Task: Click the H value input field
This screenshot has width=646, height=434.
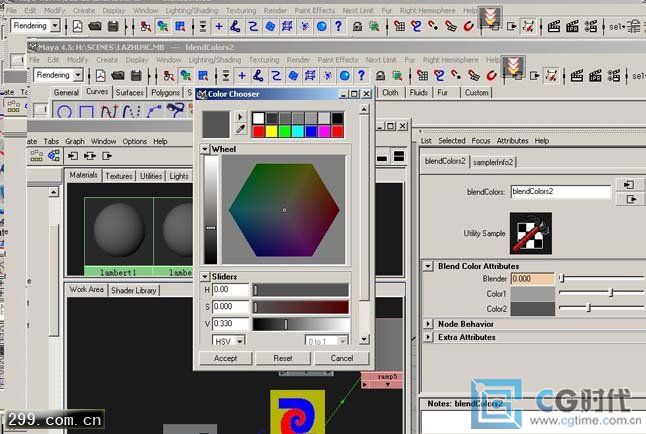Action: point(231,290)
